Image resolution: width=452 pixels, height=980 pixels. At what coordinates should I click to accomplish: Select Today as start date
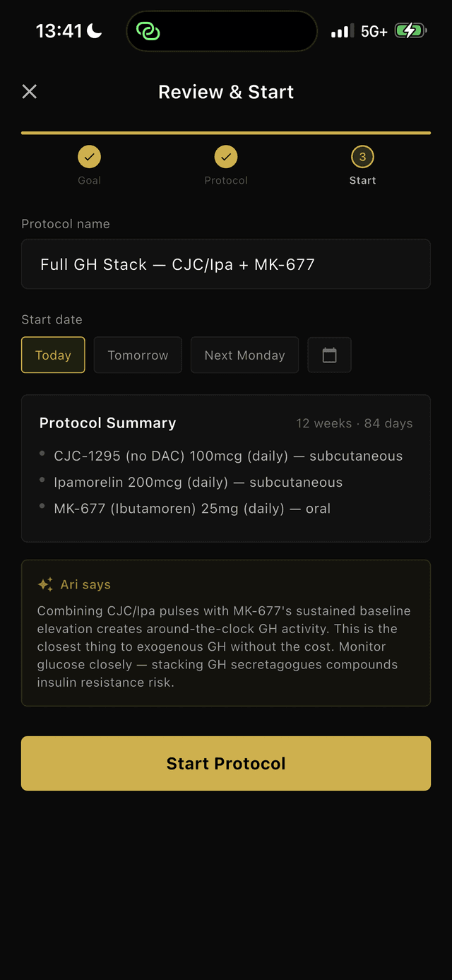pos(53,355)
